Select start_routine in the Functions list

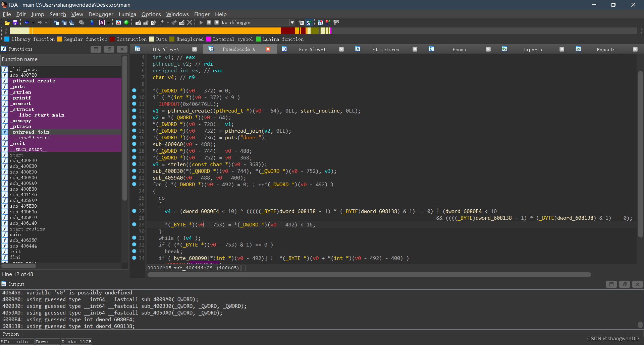pos(27,229)
